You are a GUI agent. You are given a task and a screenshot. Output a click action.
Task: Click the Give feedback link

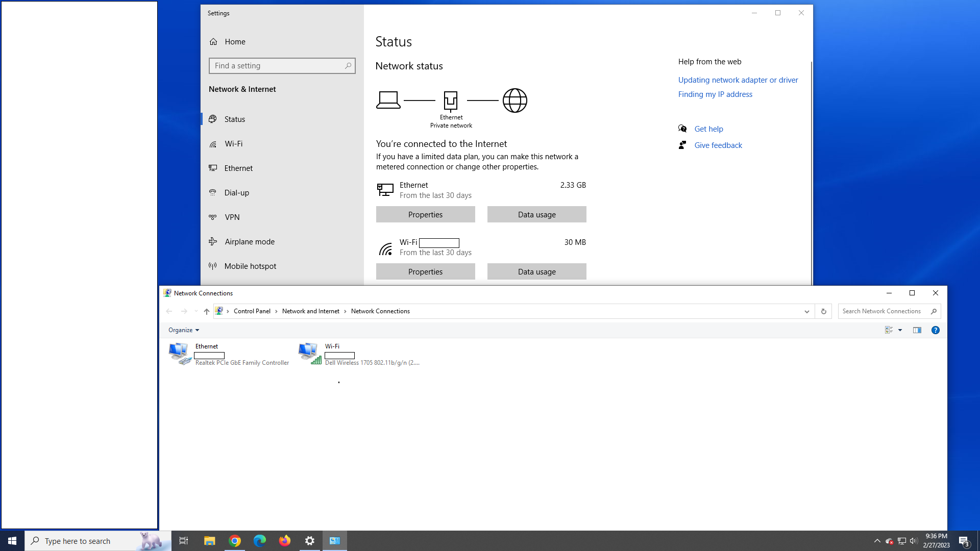(x=718, y=145)
